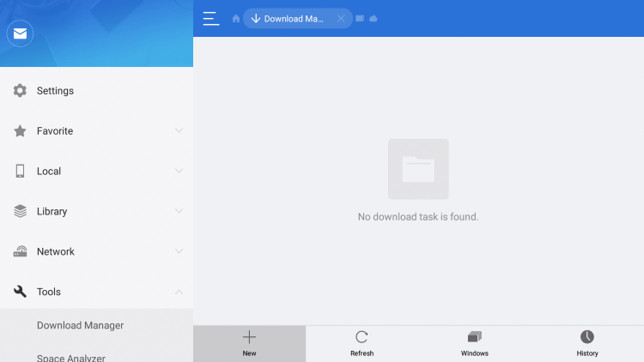
Task: Open the Local section
Action: point(96,172)
